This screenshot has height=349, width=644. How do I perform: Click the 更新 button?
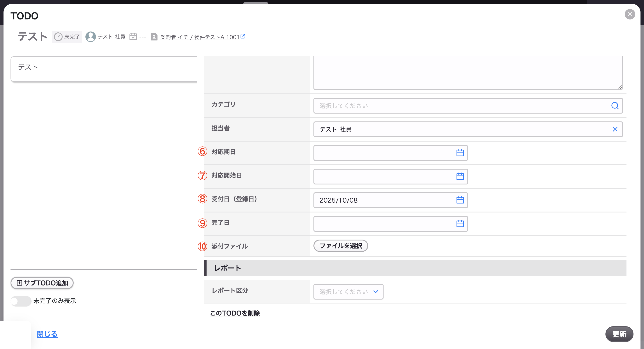619,334
